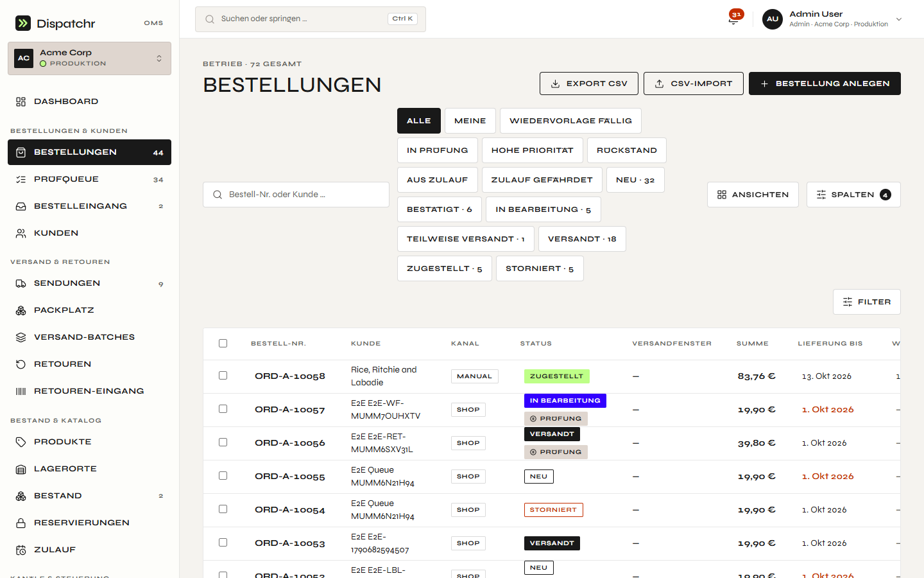Open Bestelleingang inbox
Viewport: 924px width, 578px height.
pos(89,206)
